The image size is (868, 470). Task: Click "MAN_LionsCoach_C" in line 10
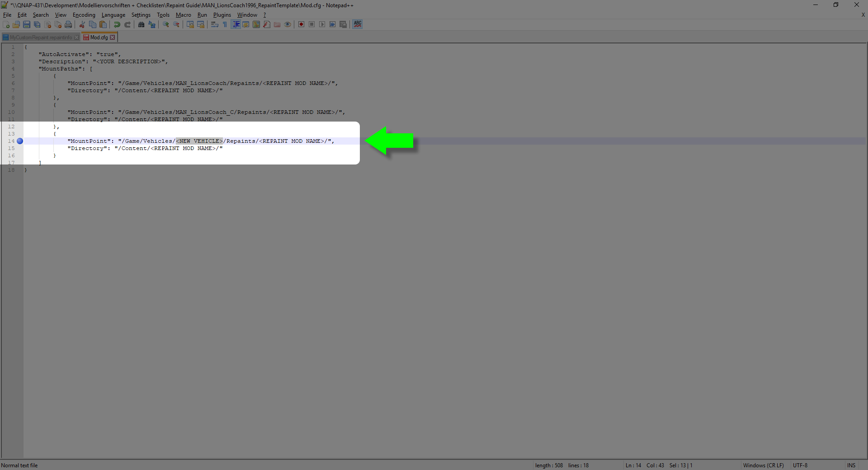pos(205,112)
